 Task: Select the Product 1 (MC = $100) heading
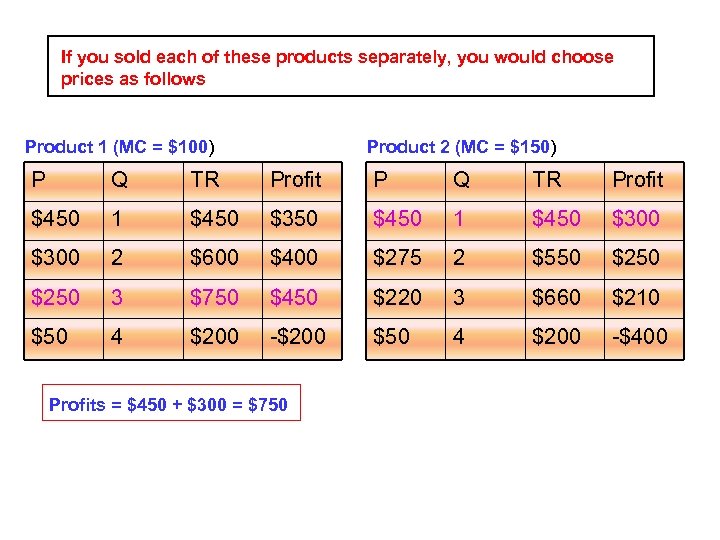(120, 147)
